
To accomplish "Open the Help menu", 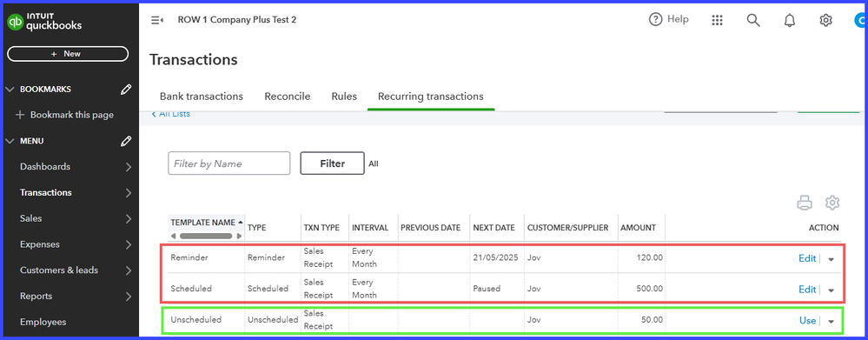I will [x=669, y=19].
